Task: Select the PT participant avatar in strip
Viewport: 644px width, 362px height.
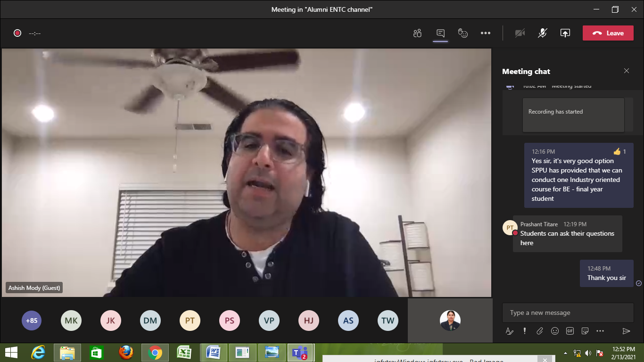Action: (x=190, y=321)
